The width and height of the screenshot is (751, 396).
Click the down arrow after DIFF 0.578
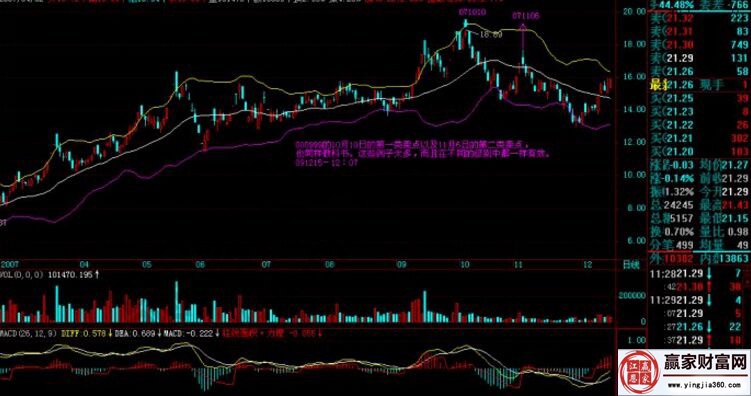tap(110, 333)
